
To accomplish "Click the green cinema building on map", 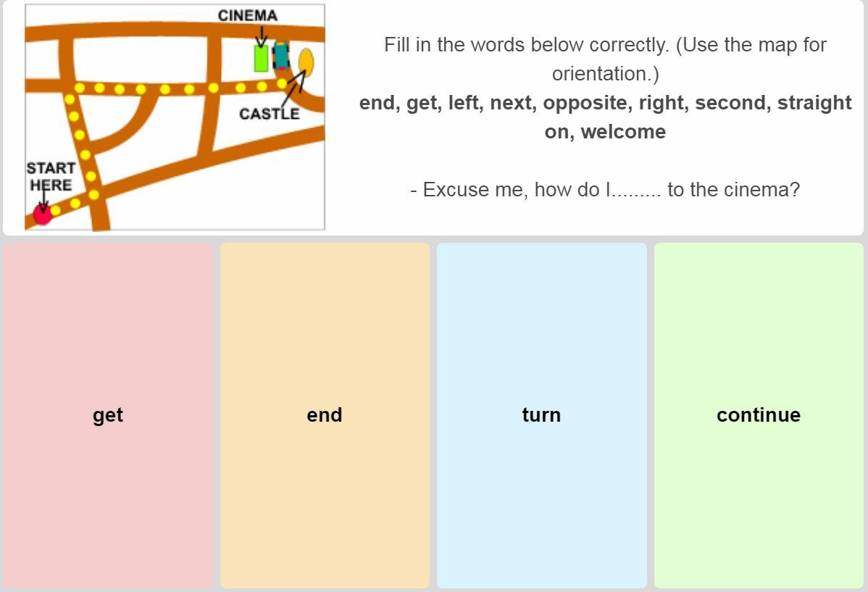I will (x=261, y=59).
